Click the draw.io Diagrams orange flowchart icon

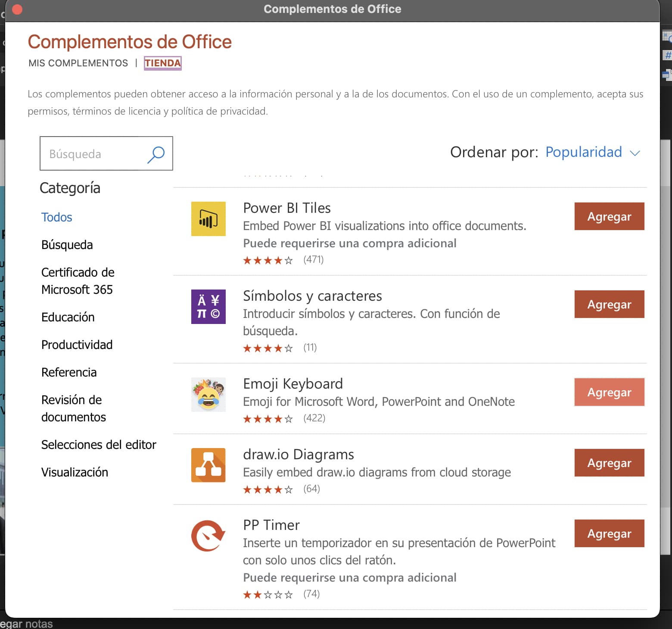click(x=208, y=465)
